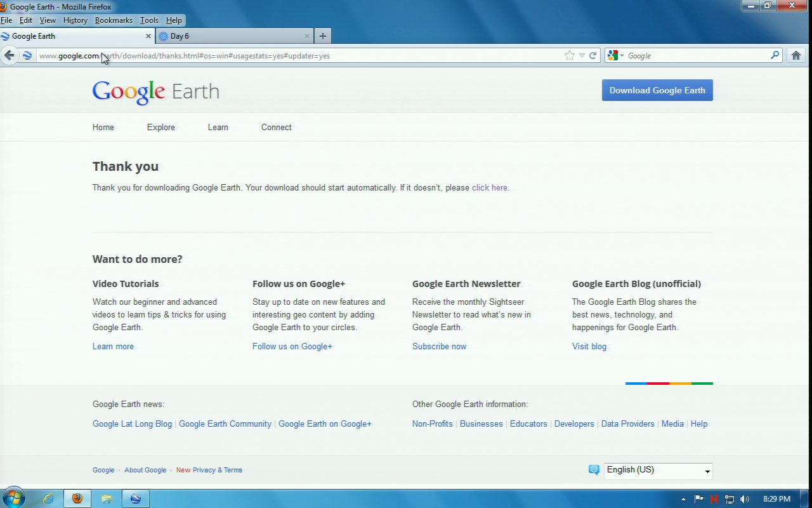This screenshot has height=508, width=812.
Task: Open Firefox home page icon
Action: (796, 55)
